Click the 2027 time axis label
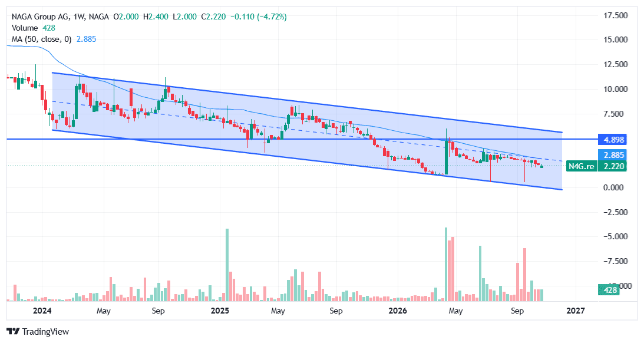 coord(576,311)
